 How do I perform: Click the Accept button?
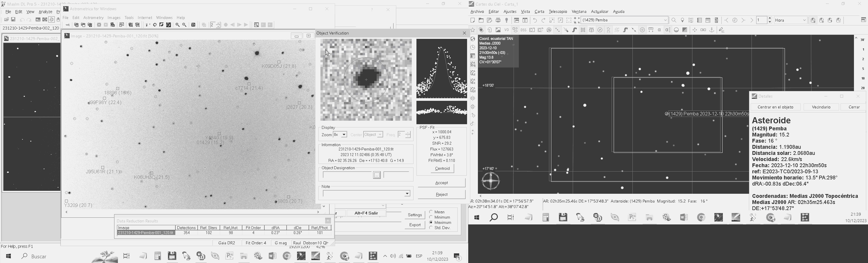(441, 183)
